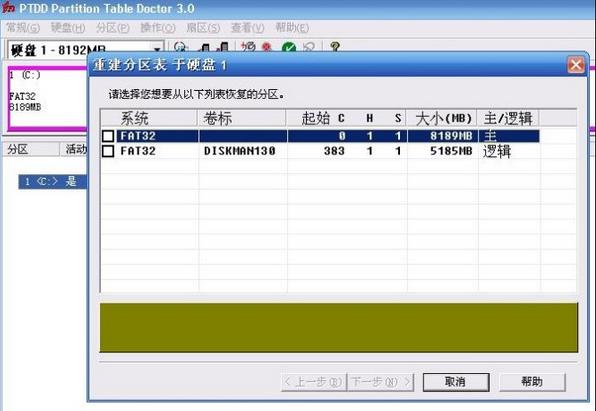Image resolution: width=596 pixels, height=411 pixels.
Task: Click the PTDD application title bar icon
Action: pos(8,7)
